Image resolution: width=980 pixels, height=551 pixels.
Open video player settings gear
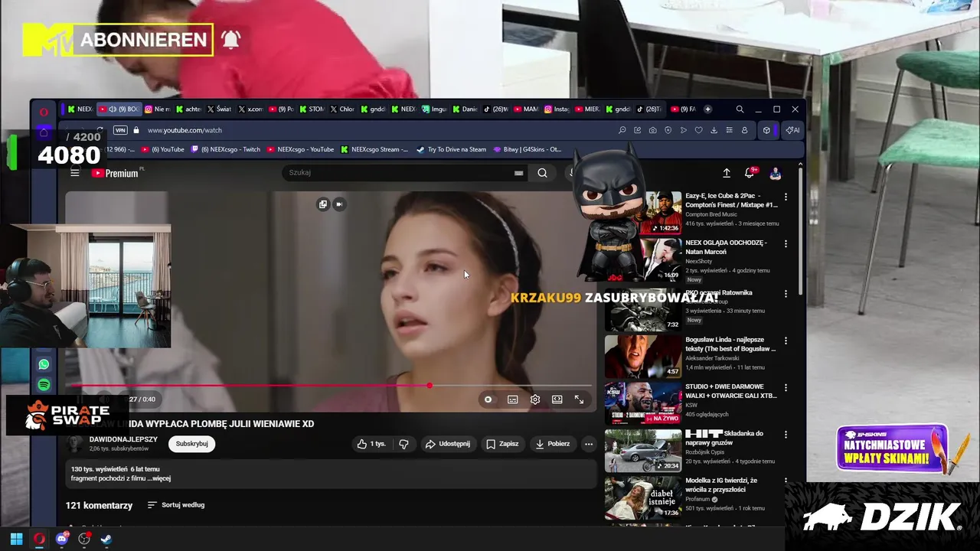coord(535,399)
